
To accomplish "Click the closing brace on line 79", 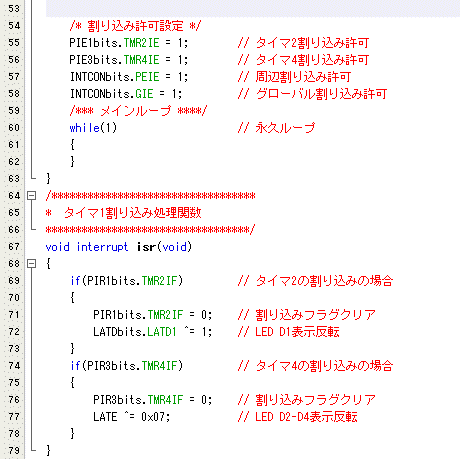I will point(48,450).
